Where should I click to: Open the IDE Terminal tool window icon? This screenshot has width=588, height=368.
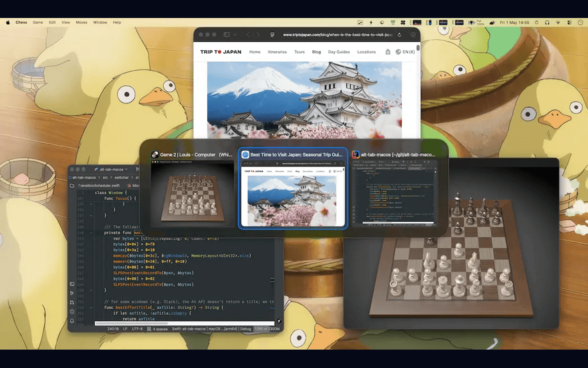pos(72,284)
